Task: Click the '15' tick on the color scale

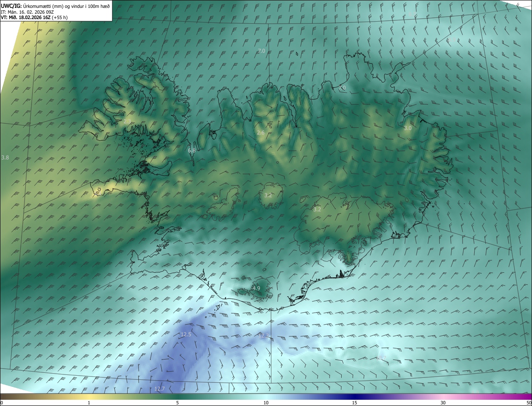Action: point(355,403)
